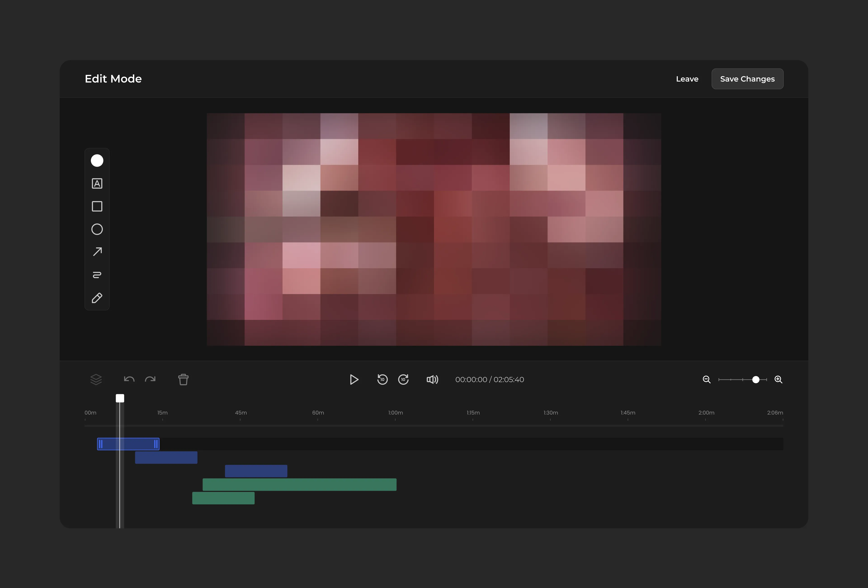868x588 pixels.
Task: Select the Rectangle shape tool
Action: [97, 206]
